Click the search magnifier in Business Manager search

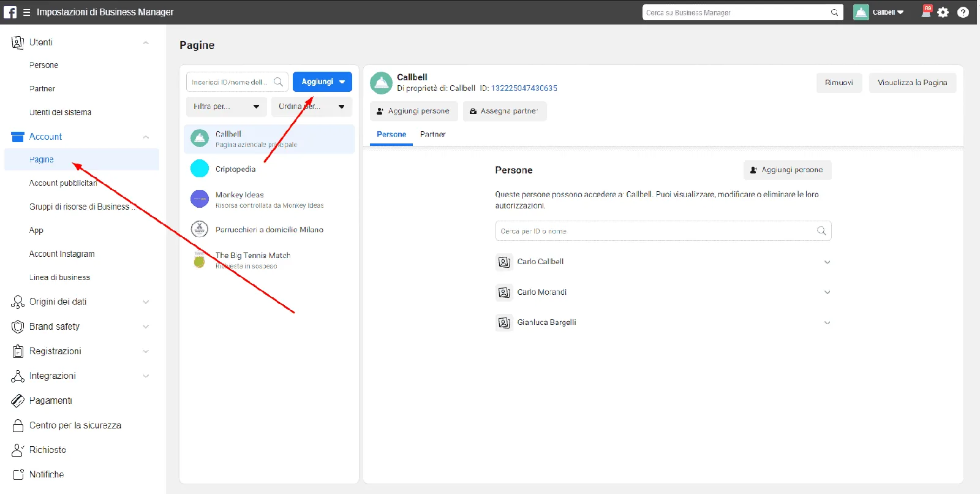tap(835, 12)
